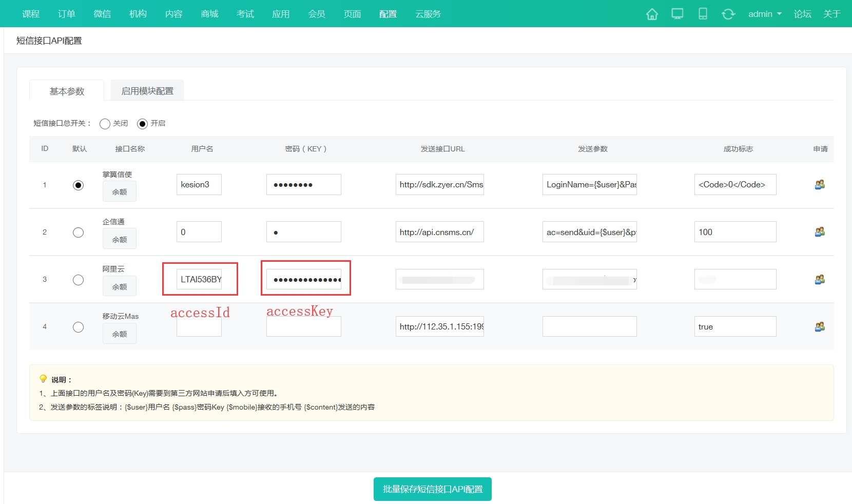Open the mobile phone preview icon
Viewport: 852px width, 504px height.
[x=703, y=14]
